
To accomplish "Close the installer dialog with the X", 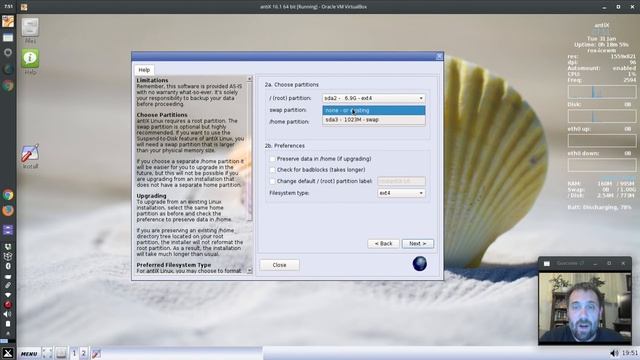I will [439, 56].
